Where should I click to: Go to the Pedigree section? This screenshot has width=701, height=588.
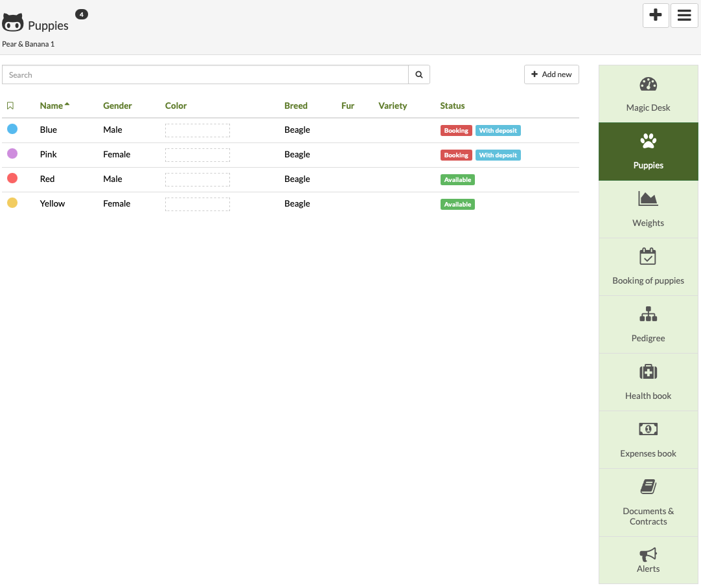pos(648,324)
